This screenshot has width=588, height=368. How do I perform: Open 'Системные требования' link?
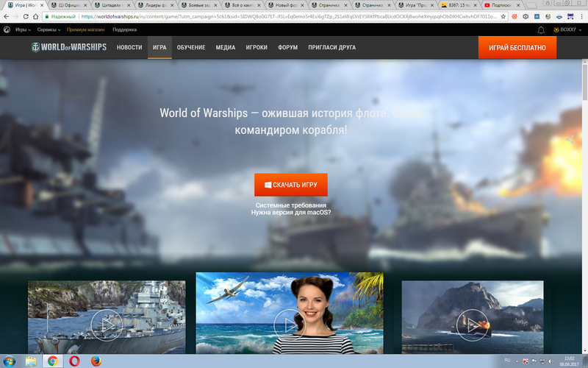(x=290, y=205)
